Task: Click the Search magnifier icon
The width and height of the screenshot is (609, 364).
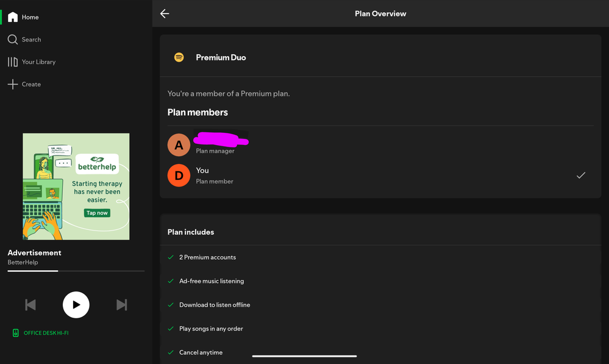Action: (13, 40)
